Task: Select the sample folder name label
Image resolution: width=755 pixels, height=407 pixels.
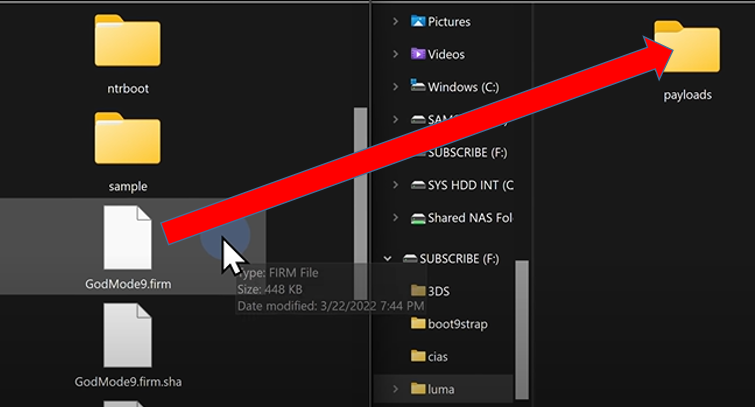Action: tap(128, 186)
